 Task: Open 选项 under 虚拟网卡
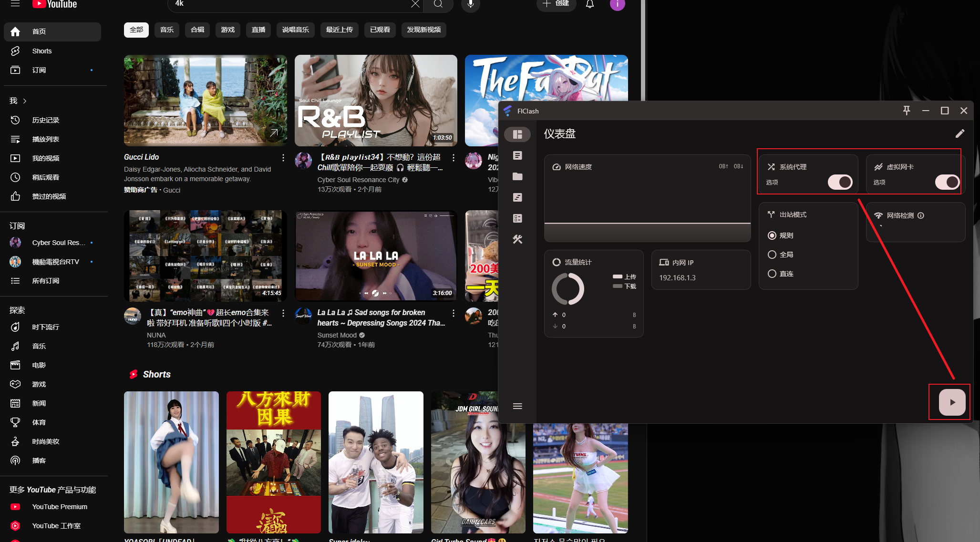click(879, 183)
